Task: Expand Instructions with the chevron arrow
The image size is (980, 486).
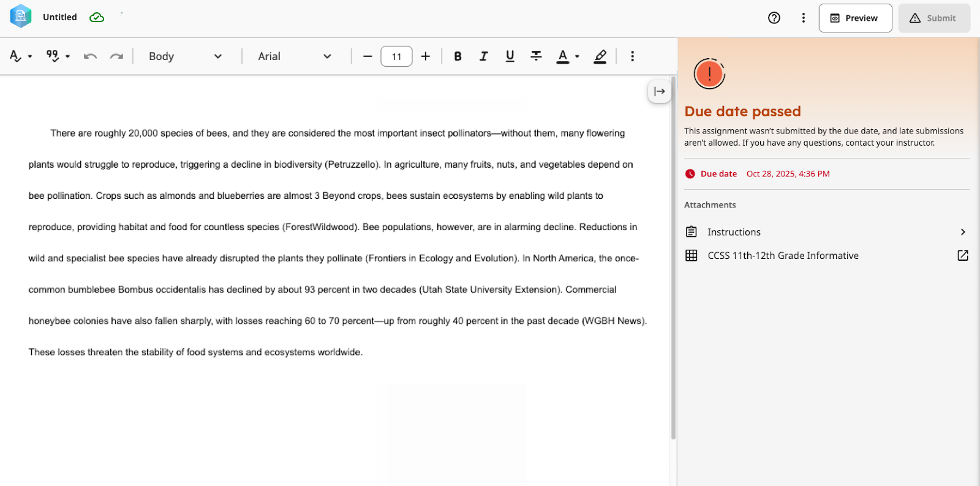Action: pos(963,232)
